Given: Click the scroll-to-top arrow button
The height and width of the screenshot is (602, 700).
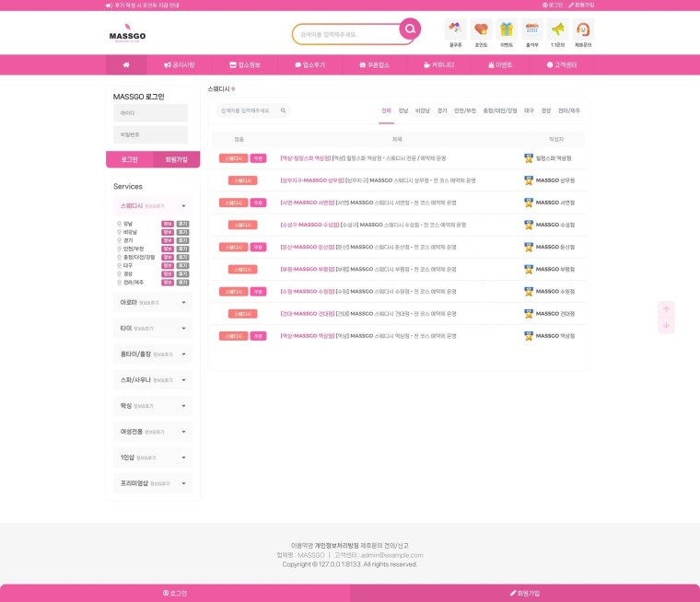Looking at the screenshot, I should (666, 309).
